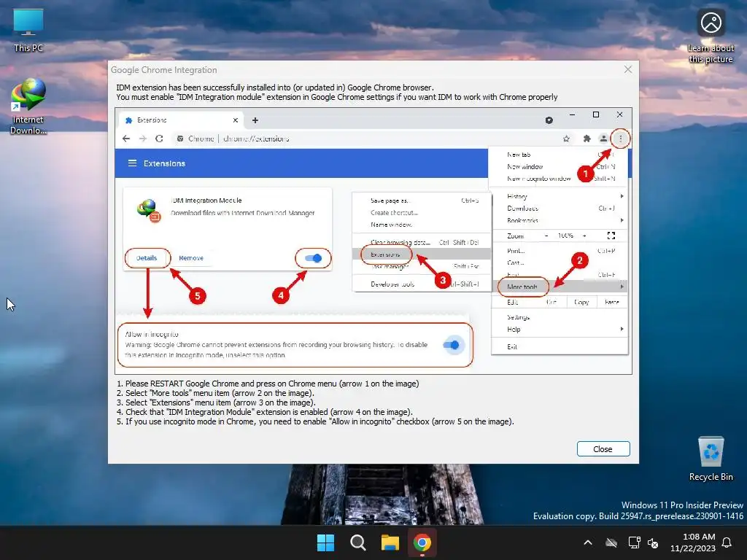This screenshot has width=747, height=560.
Task: Select Print in the Chrome menu
Action: pos(560,251)
